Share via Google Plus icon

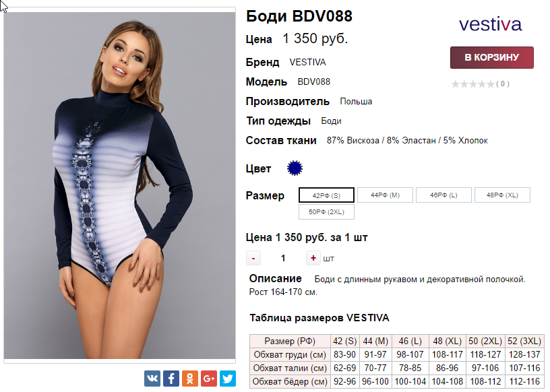point(209,379)
